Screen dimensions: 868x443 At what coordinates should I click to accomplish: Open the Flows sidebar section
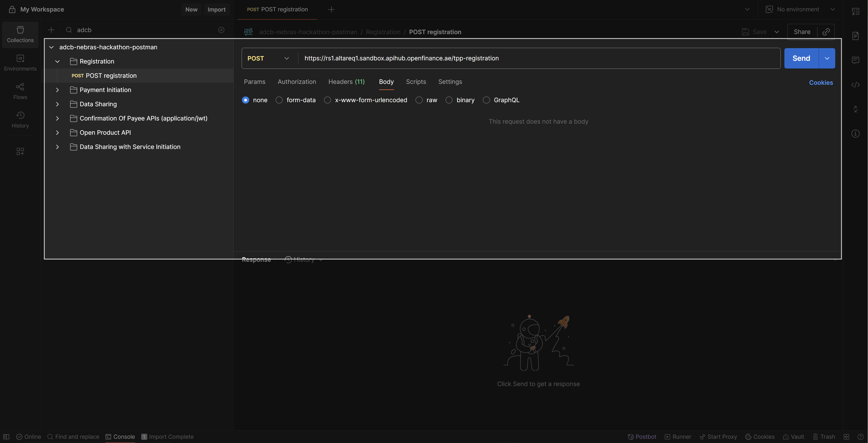point(20,91)
